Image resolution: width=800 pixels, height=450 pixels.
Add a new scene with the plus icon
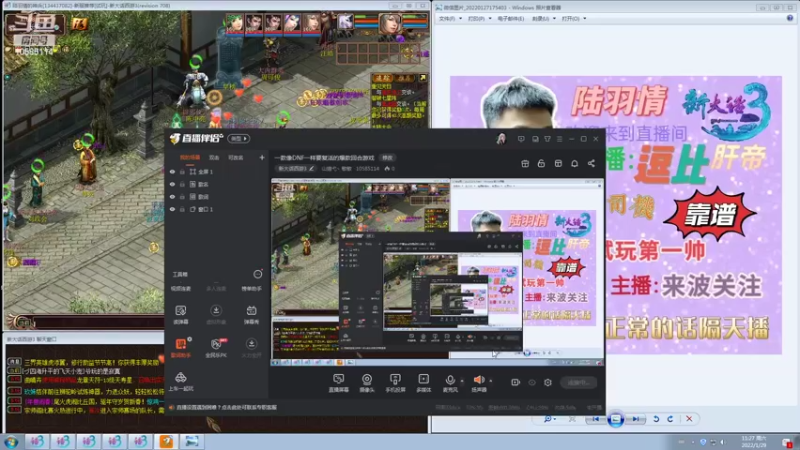pyautogui.click(x=262, y=158)
